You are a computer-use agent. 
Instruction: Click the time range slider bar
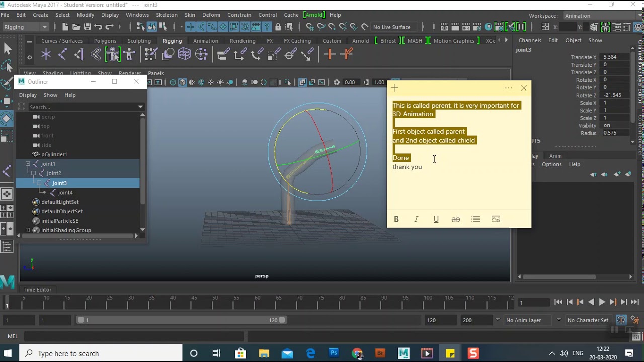182,320
